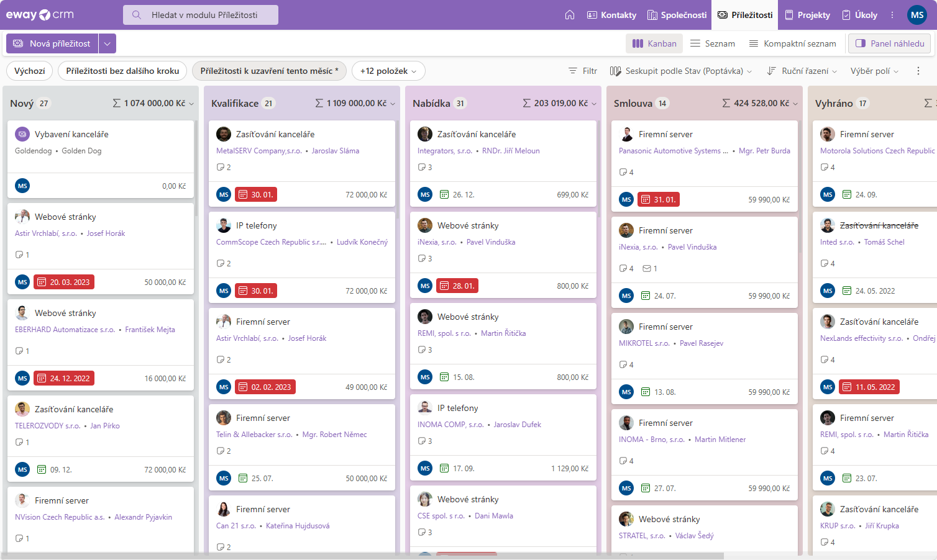This screenshot has height=560, width=937.
Task: Open the Kontakty module
Action: pyautogui.click(x=611, y=15)
